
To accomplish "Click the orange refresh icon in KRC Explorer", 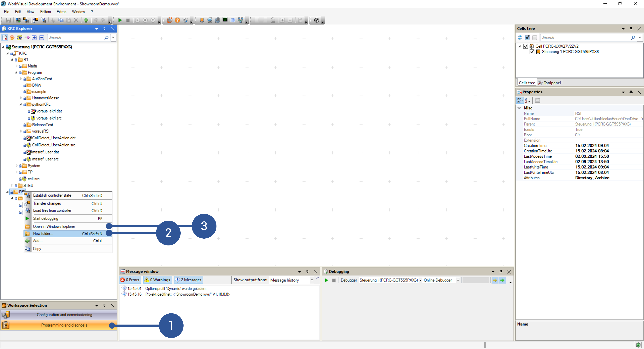I will 12,37.
